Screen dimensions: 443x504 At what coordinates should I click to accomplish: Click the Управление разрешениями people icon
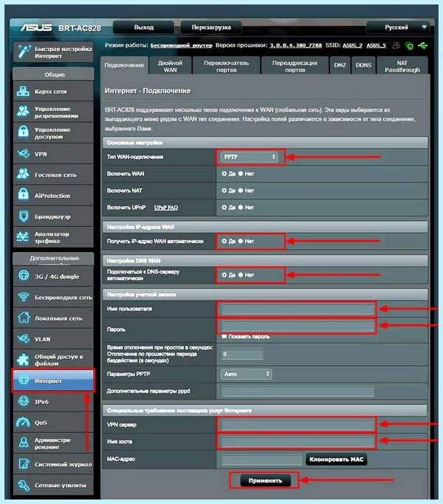[23, 112]
